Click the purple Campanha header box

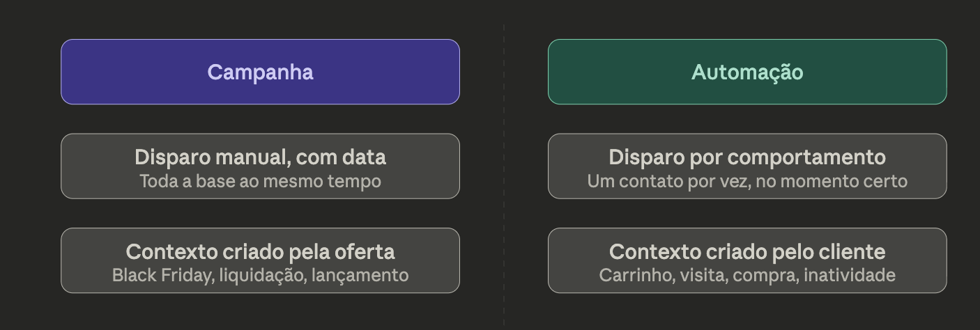click(x=260, y=72)
